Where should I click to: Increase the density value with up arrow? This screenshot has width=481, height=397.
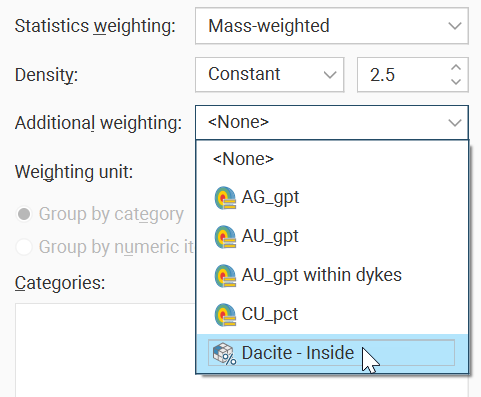(x=456, y=68)
